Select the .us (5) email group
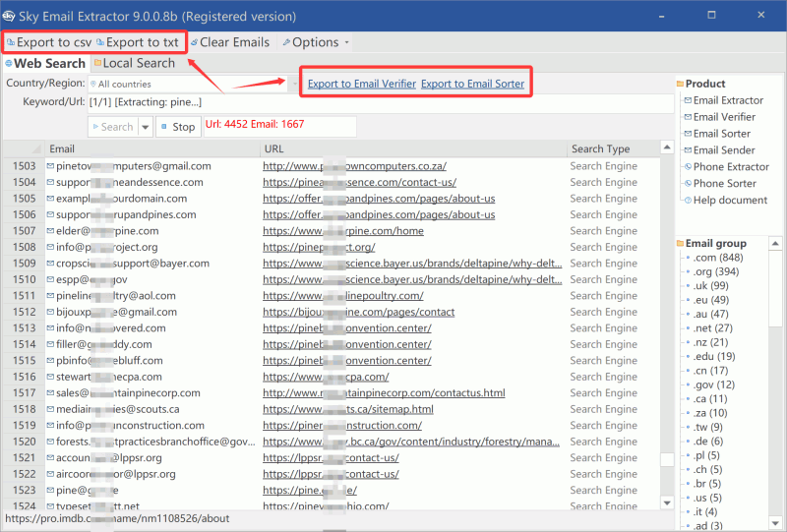 (x=707, y=498)
